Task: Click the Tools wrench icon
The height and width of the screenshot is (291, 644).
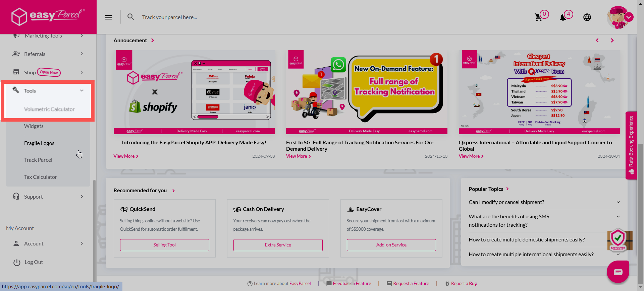Action: point(16,90)
